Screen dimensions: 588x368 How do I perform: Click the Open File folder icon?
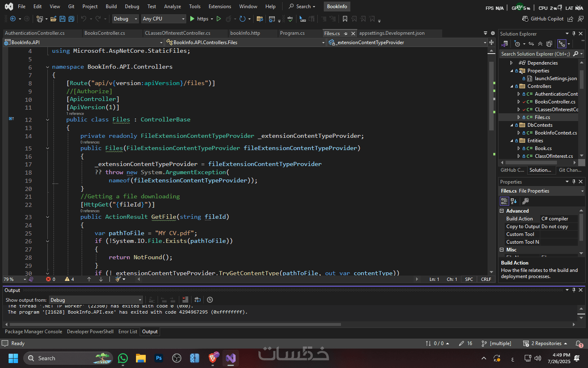[53, 19]
